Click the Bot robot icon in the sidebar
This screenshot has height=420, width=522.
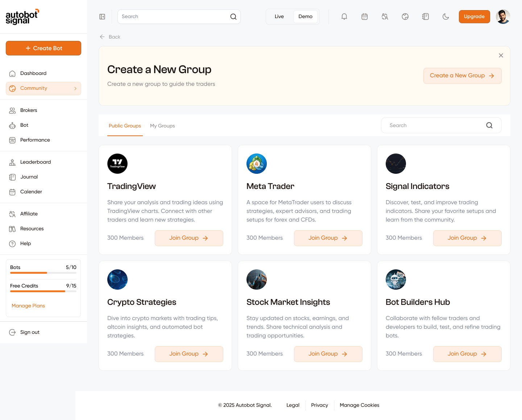point(12,125)
